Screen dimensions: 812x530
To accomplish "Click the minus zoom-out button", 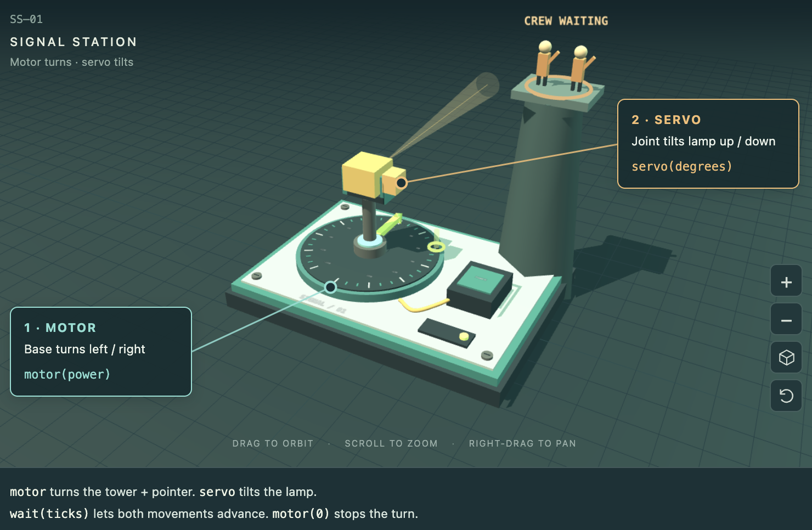I will coord(786,320).
